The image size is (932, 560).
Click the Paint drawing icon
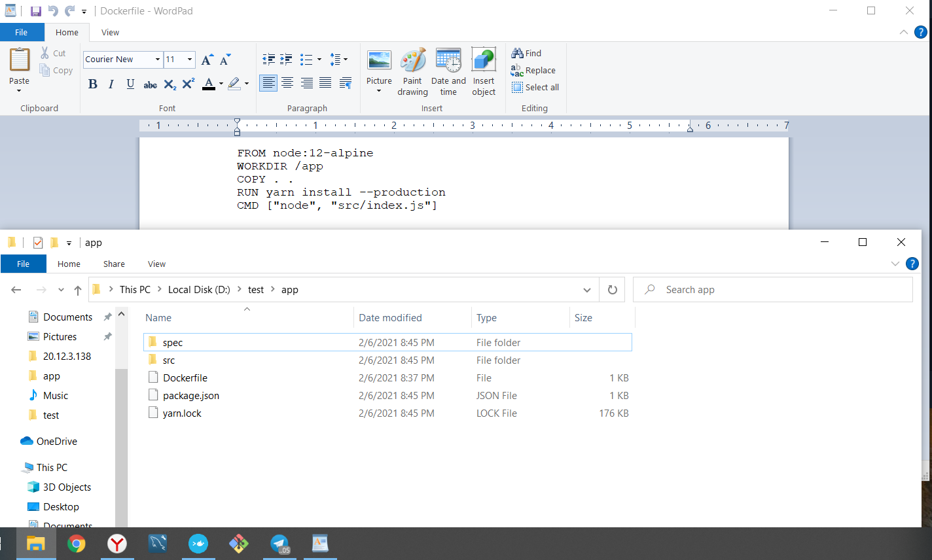[413, 61]
